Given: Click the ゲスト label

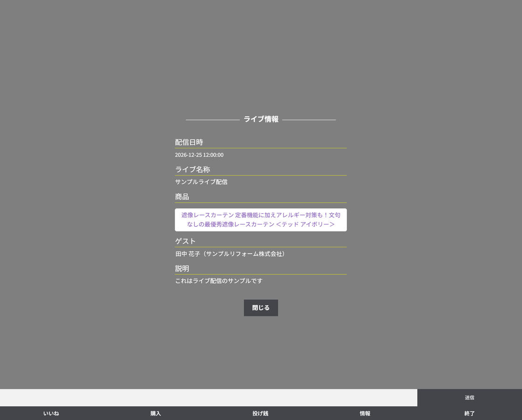Looking at the screenshot, I should [185, 241].
